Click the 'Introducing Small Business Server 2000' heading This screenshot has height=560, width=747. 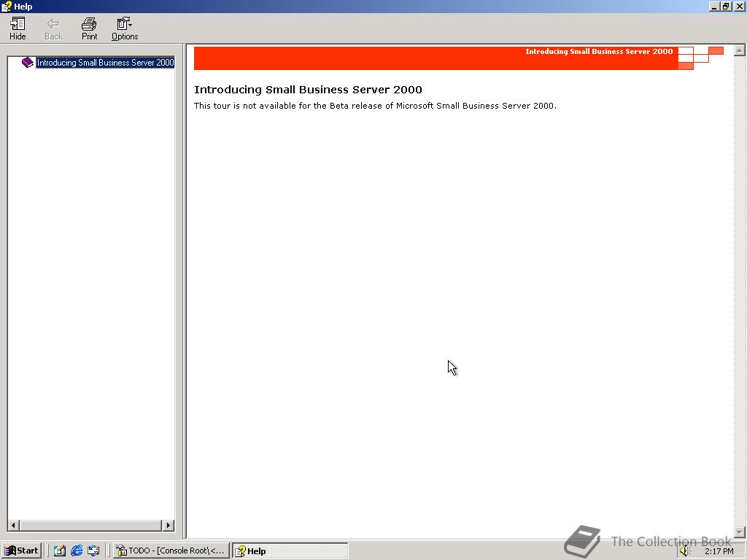308,90
